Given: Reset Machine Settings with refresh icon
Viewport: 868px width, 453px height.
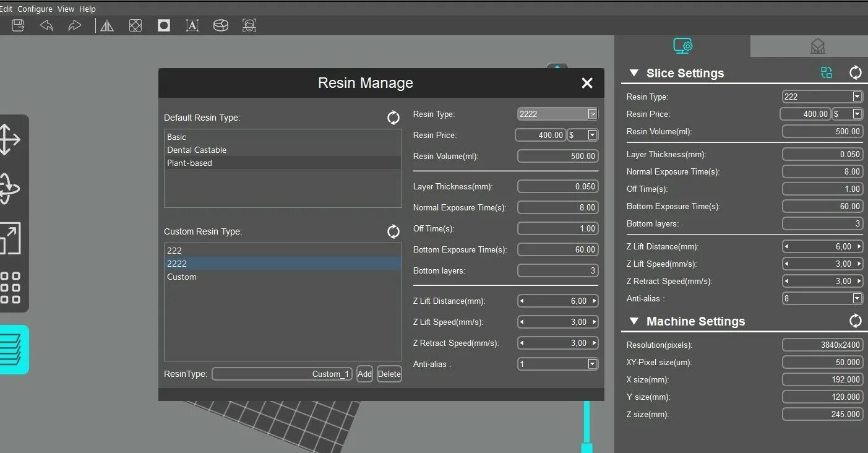Looking at the screenshot, I should (x=855, y=321).
